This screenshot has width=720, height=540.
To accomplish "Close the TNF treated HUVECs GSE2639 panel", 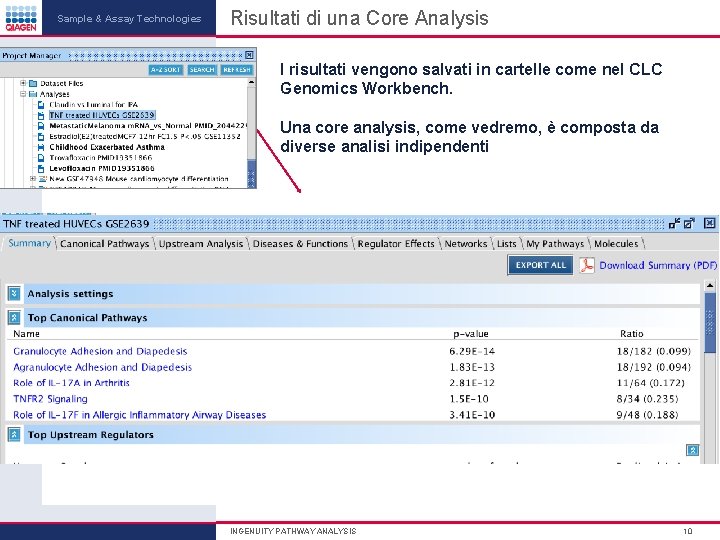I will pyautogui.click(x=709, y=223).
